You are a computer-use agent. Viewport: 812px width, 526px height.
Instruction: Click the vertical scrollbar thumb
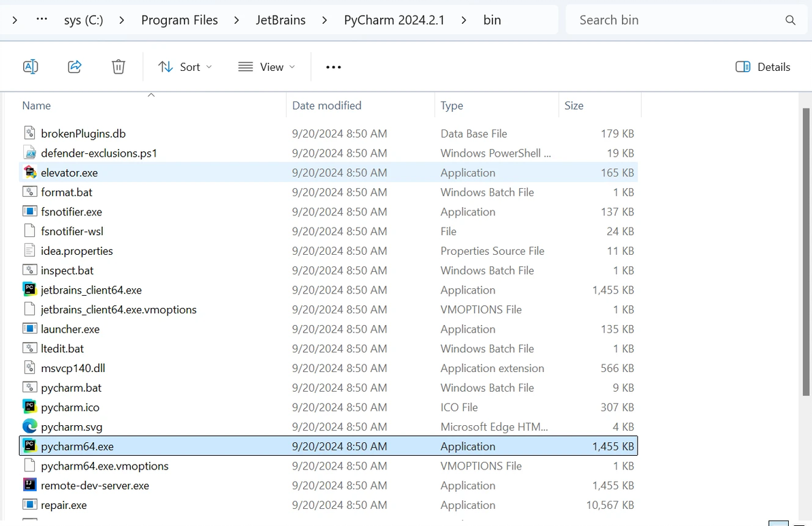point(806,252)
